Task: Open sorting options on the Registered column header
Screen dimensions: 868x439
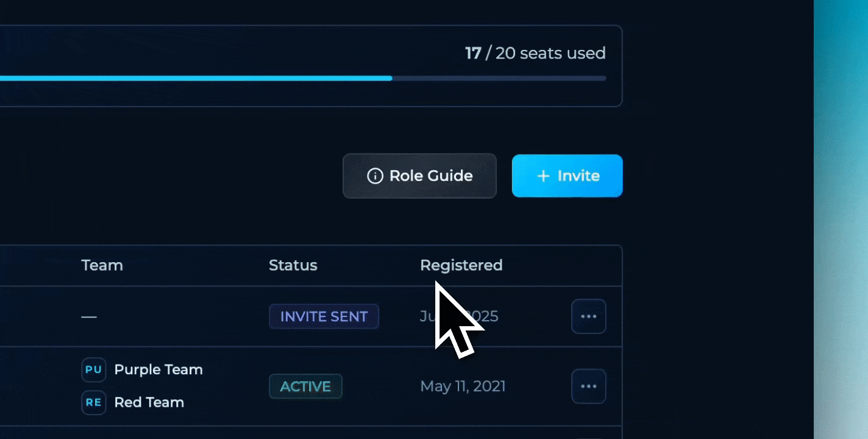Action: (x=461, y=265)
